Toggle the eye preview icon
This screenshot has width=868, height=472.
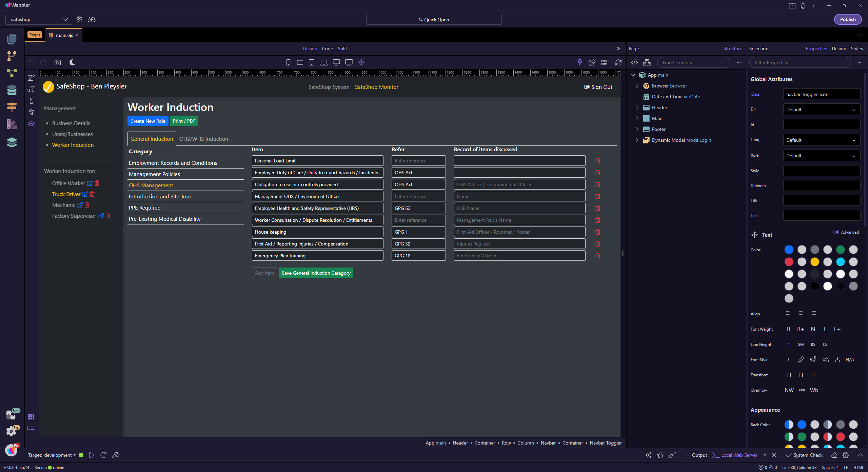(x=31, y=124)
